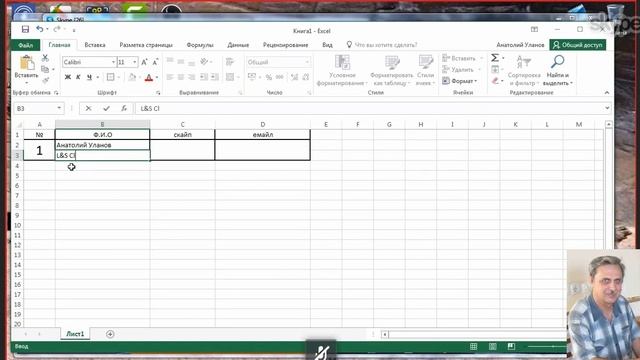Screen dimensions: 640x360
Task: Switch to the Формулы tab
Action: click(200, 45)
